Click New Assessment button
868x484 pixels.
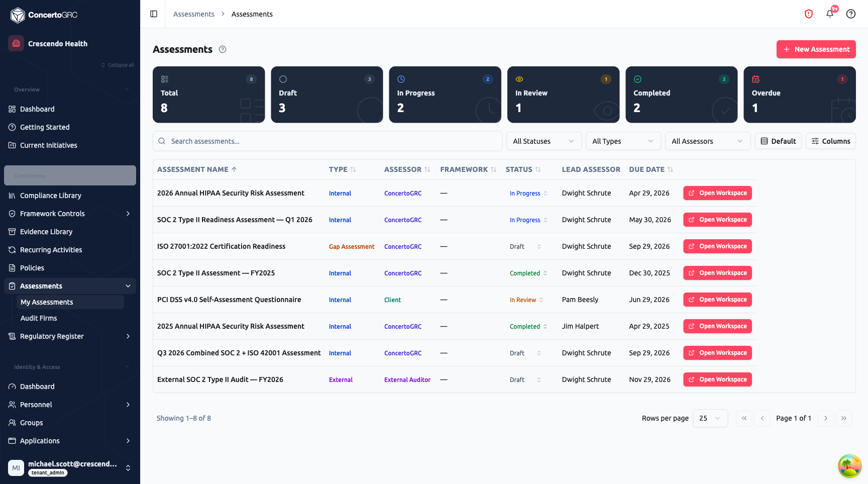click(816, 49)
